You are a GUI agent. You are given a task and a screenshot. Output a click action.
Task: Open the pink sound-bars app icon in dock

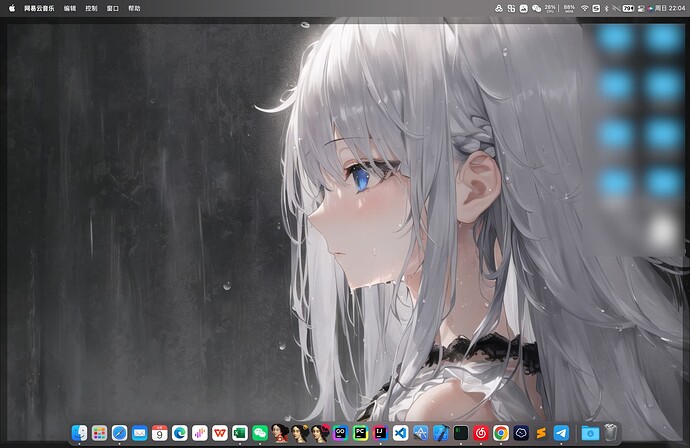[x=200, y=433]
